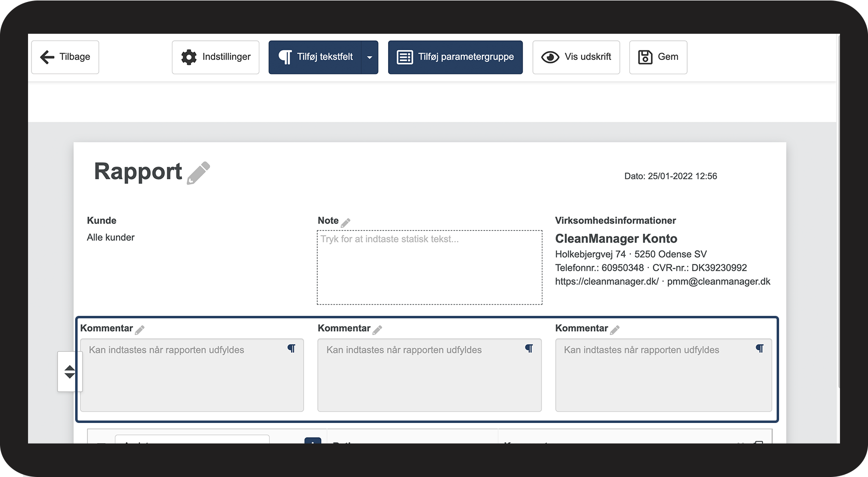Screen dimensions: 868x477
Task: Click the pencil icon beside Note
Action: click(x=346, y=223)
